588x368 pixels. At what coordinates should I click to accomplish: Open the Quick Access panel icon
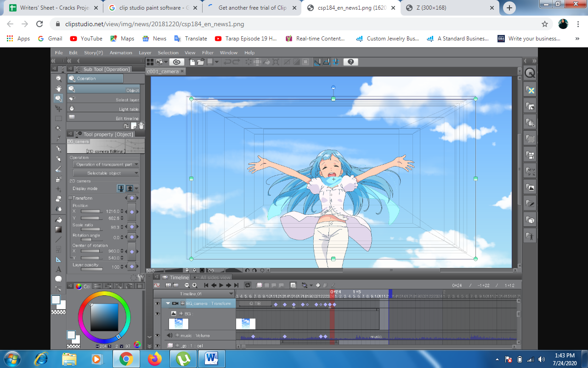point(530,73)
